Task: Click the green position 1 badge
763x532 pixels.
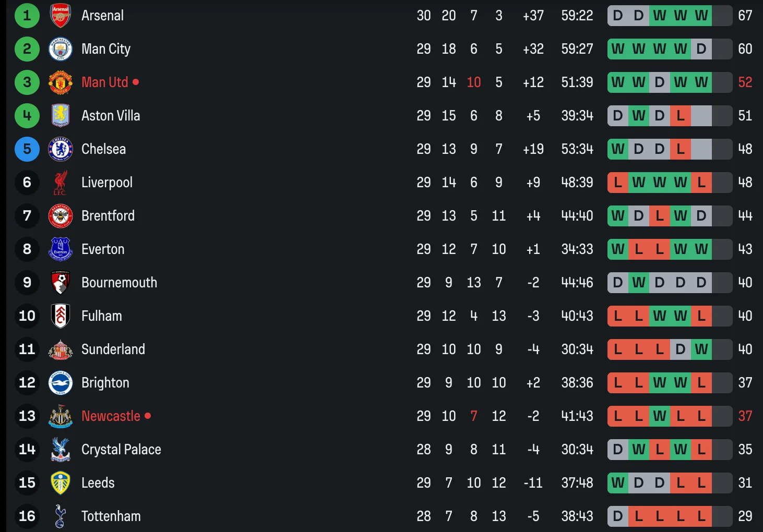Action: (27, 16)
